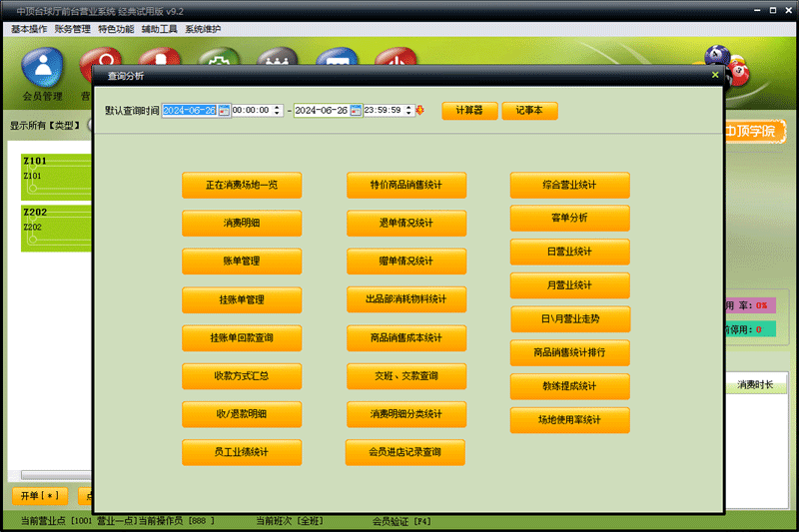Open 挂账单管理
Viewport: 799px width, 532px height.
[x=242, y=299]
